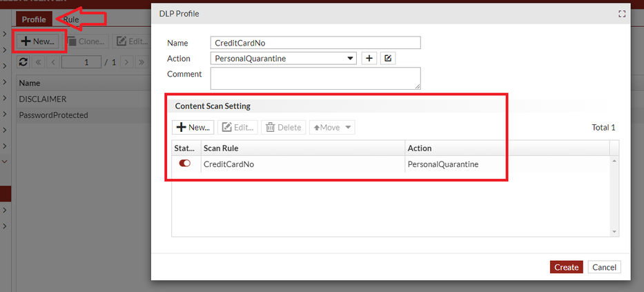Select the PasswordProtected profile row
Viewport: 644px width, 292px height.
54,115
